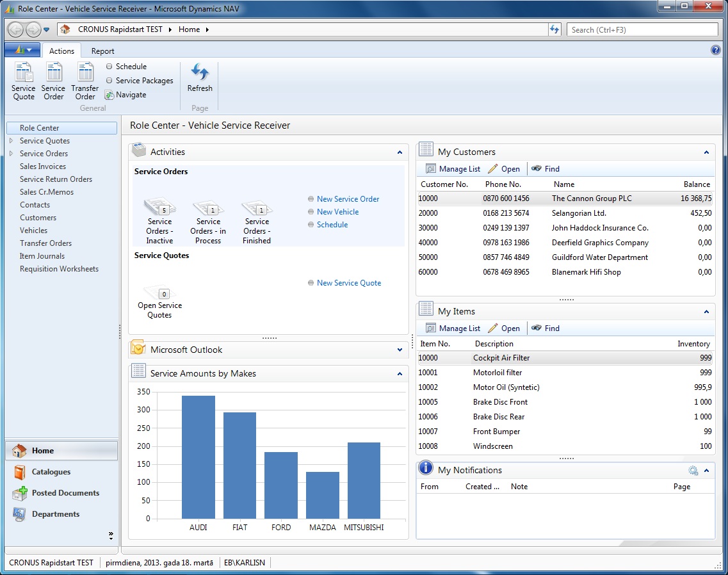Image resolution: width=728 pixels, height=575 pixels.
Task: Click Find binoculars in My Items
Action: [546, 328]
